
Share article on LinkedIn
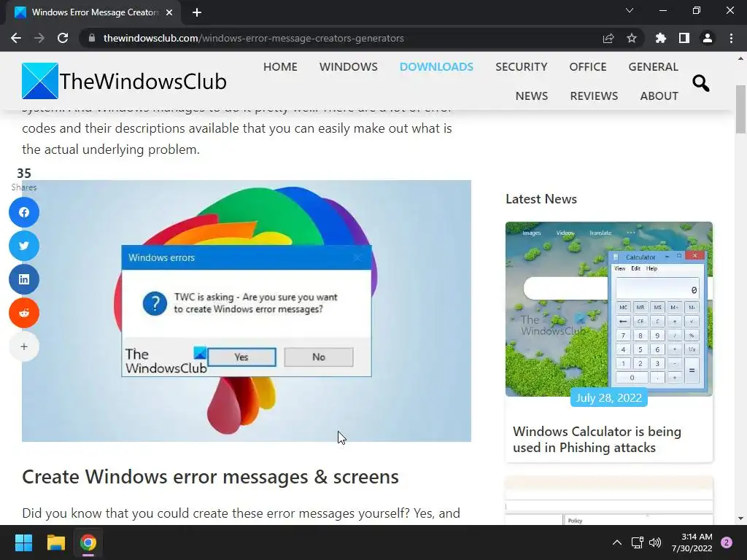pyautogui.click(x=24, y=279)
